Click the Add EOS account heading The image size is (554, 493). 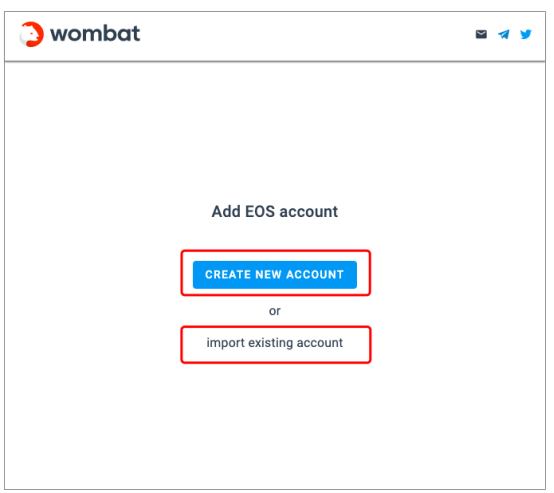275,212
